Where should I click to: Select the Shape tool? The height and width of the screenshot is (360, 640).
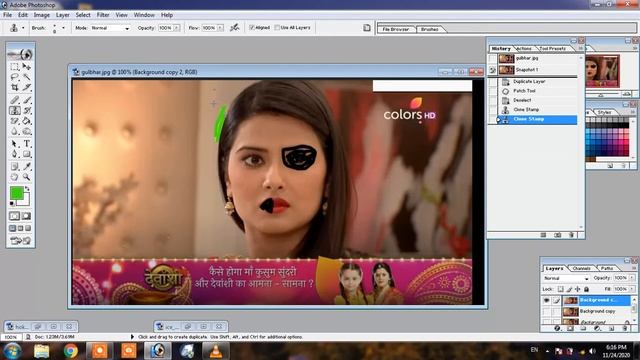(x=27, y=154)
